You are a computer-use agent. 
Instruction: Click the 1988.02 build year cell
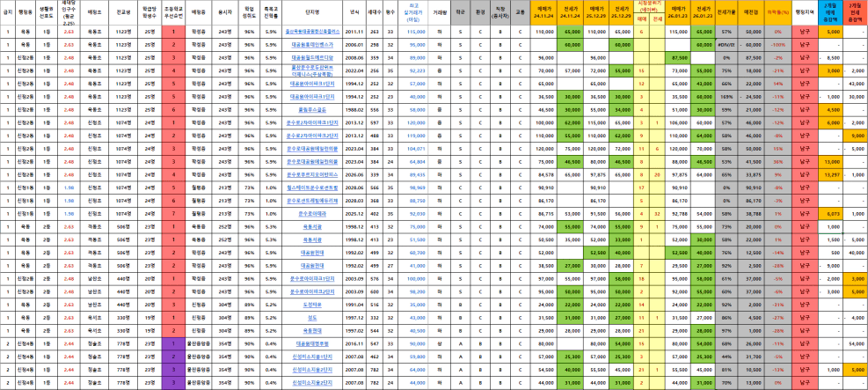tap(354, 111)
